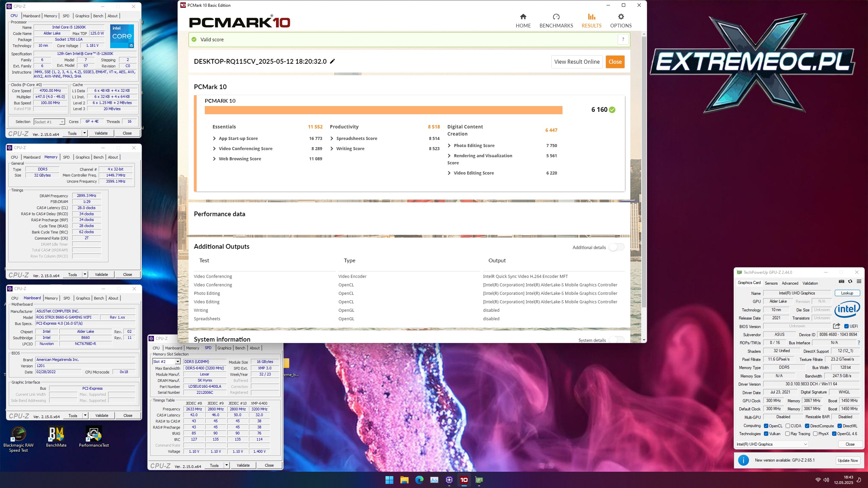
Task: Click the pencil icon to rename result
Action: 333,61
